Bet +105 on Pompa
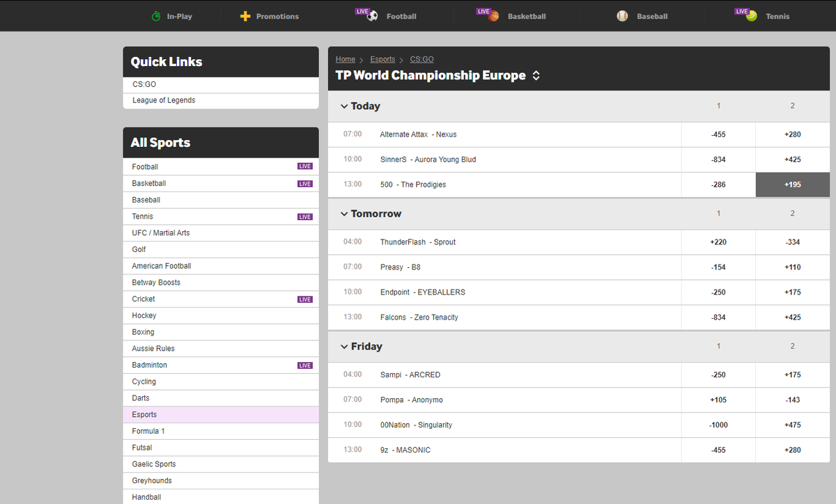This screenshot has width=836, height=504. (x=718, y=400)
